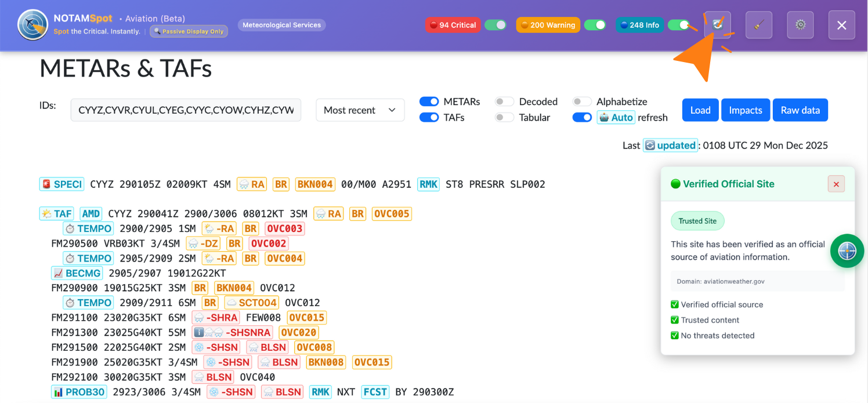The height and width of the screenshot is (403, 868).
Task: Dismiss the Verified Official Site popup
Action: [x=836, y=184]
